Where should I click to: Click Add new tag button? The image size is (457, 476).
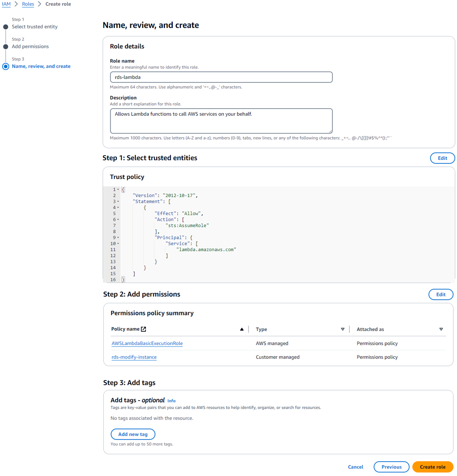(133, 434)
